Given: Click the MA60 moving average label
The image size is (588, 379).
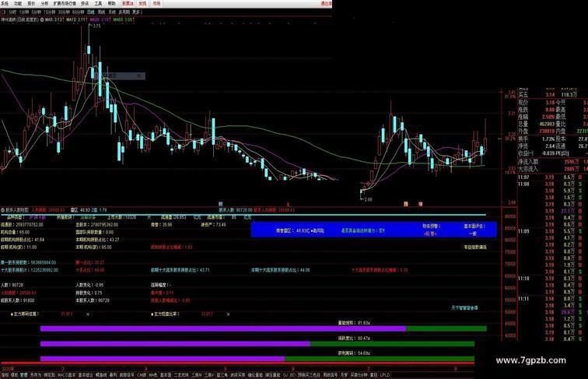Looking at the screenshot, I should [x=124, y=19].
